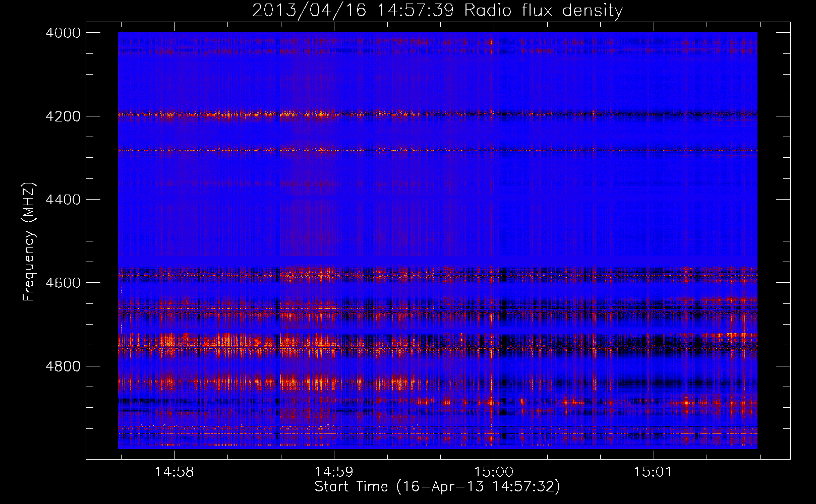Click the "Frequency (MHZ)" axis label

pyautogui.click(x=29, y=242)
